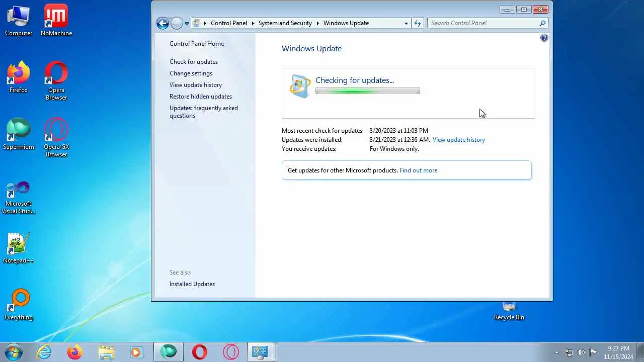The image size is (644, 362).
Task: Open Control Panel Home
Action: click(x=197, y=44)
